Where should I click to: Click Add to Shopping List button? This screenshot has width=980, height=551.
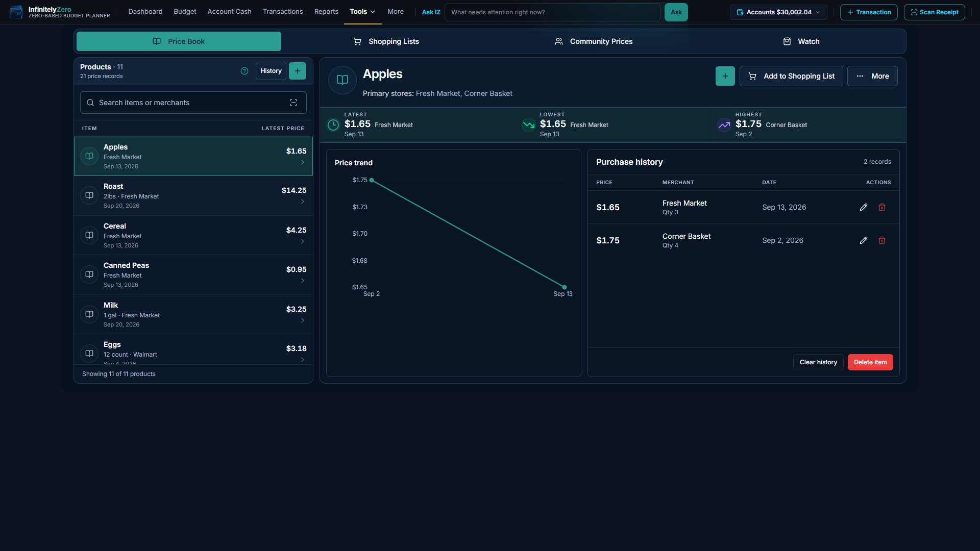[x=791, y=76]
